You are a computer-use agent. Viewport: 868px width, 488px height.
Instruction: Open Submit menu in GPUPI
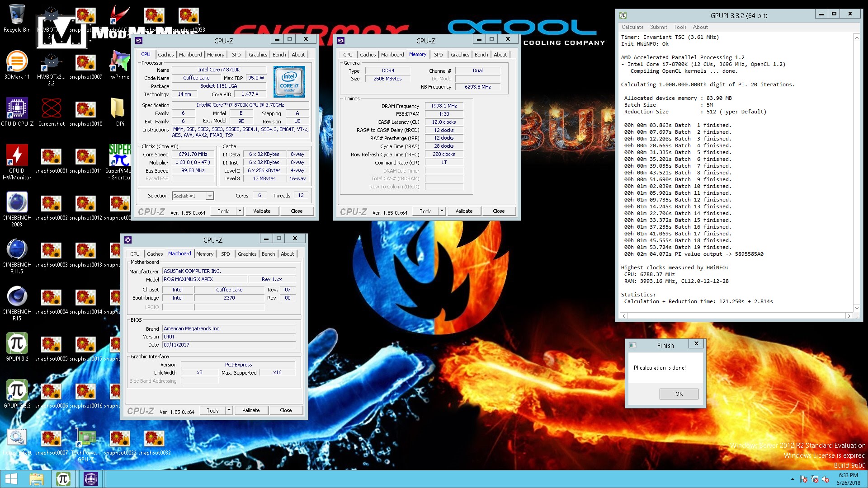pos(658,27)
